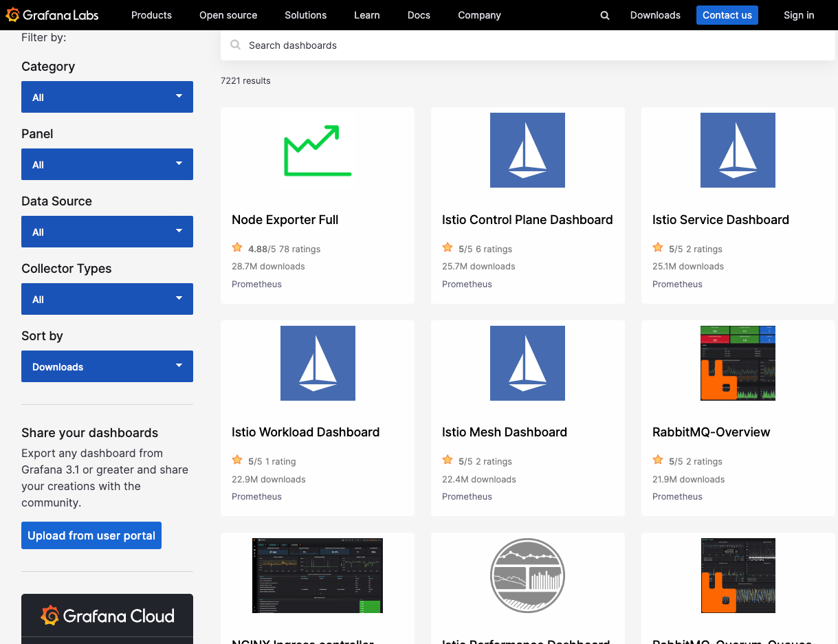Open the Node Exporter Full title
The width and height of the screenshot is (838, 644).
tap(285, 220)
